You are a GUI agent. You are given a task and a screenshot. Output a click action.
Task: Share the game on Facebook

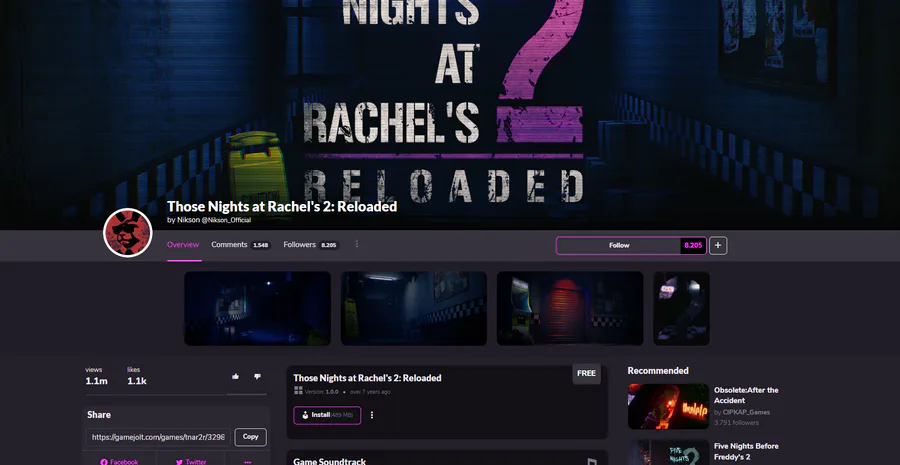119,462
